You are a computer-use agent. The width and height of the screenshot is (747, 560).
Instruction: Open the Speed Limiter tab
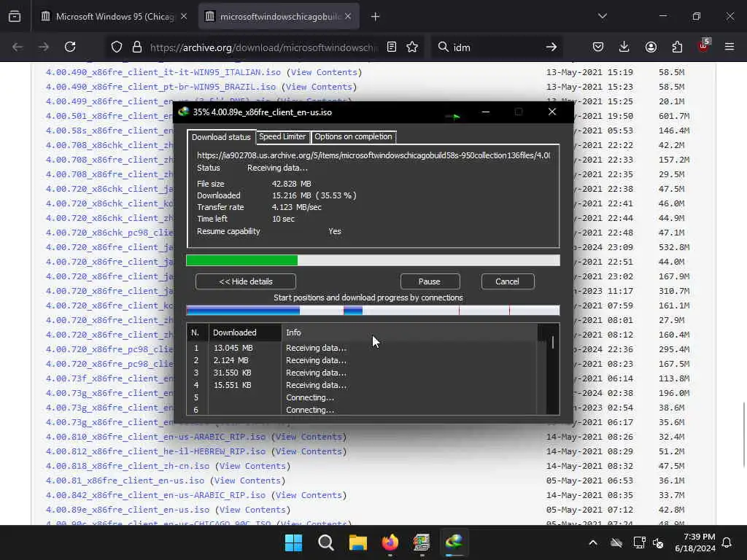pyautogui.click(x=282, y=136)
